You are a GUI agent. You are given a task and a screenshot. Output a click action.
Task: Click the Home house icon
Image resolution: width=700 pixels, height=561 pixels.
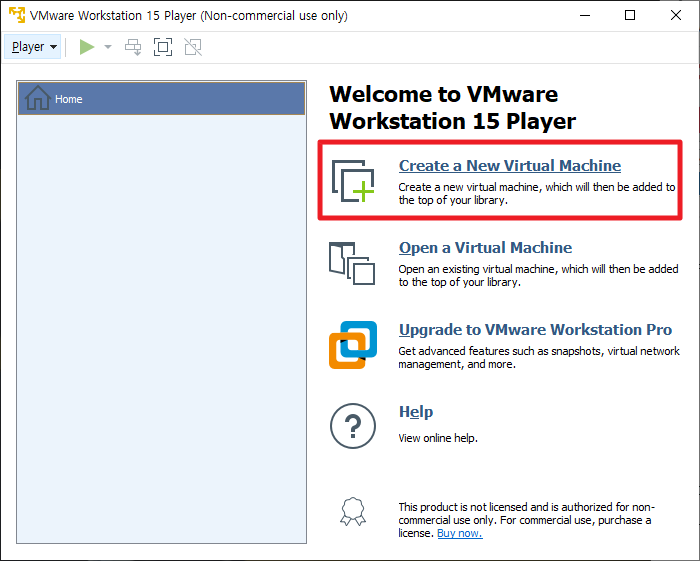click(38, 98)
